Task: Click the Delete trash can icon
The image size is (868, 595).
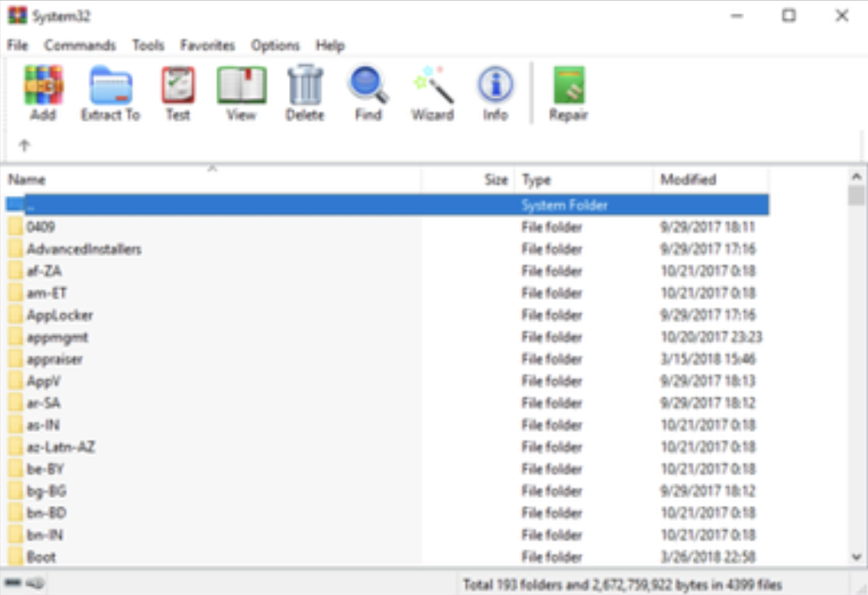Action: tap(305, 84)
